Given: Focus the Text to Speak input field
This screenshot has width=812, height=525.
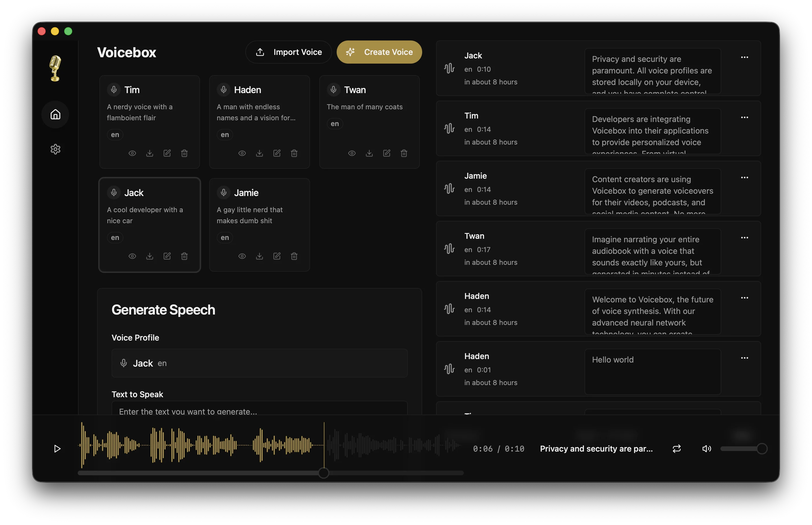Looking at the screenshot, I should tap(259, 408).
